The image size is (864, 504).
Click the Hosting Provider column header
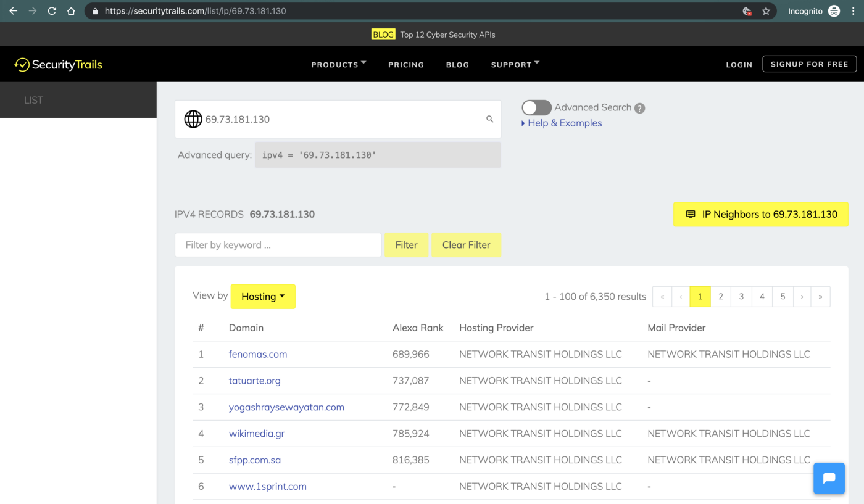(496, 328)
